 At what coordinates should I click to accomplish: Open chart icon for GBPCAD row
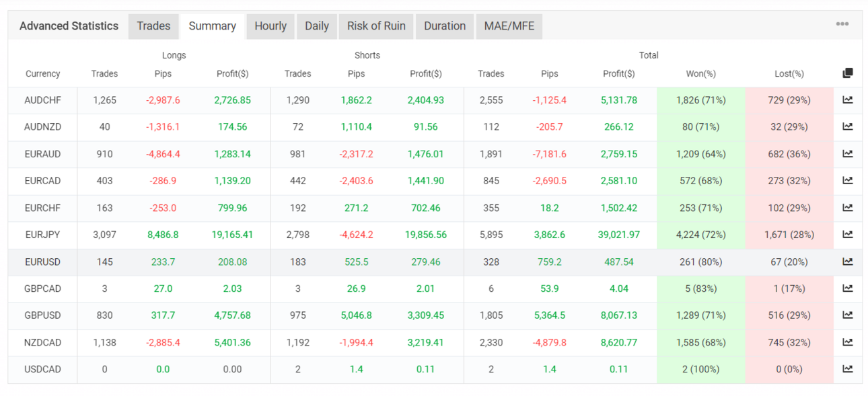pos(847,288)
